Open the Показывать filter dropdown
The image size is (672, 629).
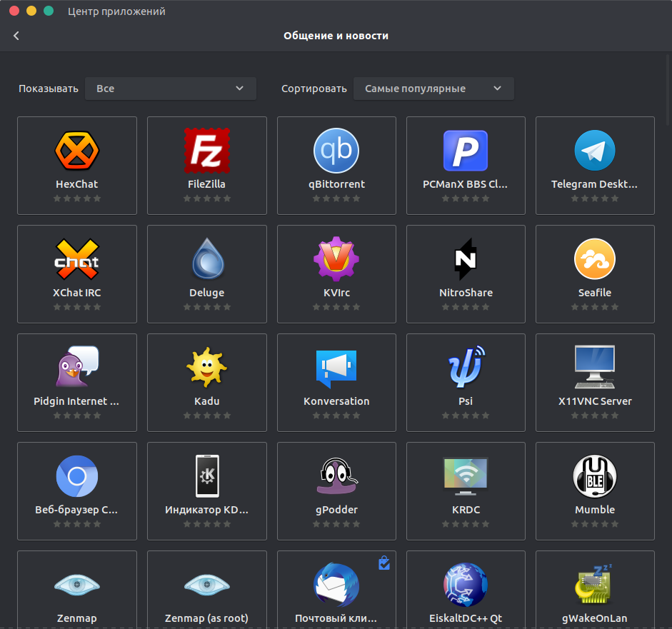(171, 89)
